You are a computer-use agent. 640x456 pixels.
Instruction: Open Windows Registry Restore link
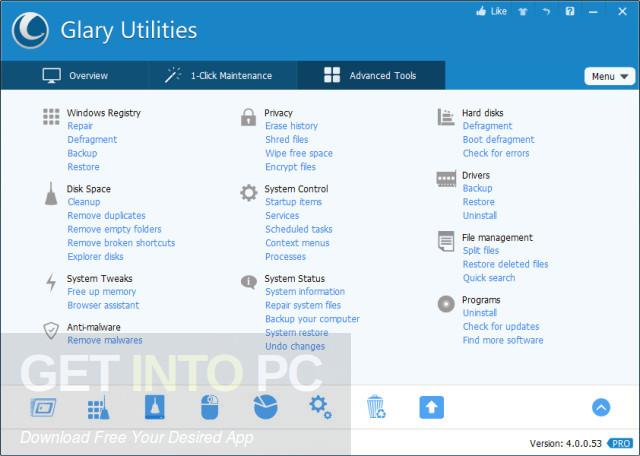click(84, 167)
